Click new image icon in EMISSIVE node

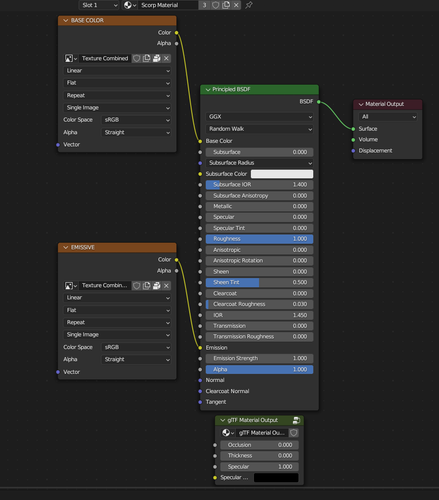(x=146, y=286)
